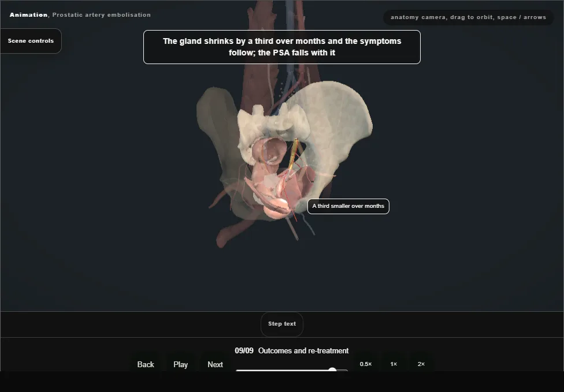Click the gland shrinks caption box

pos(281,47)
